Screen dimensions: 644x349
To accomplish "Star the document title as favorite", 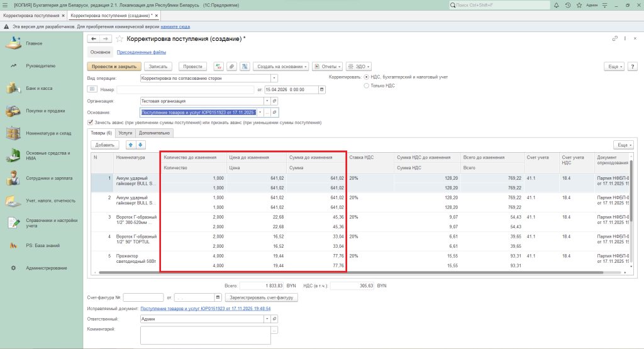I will point(119,39).
